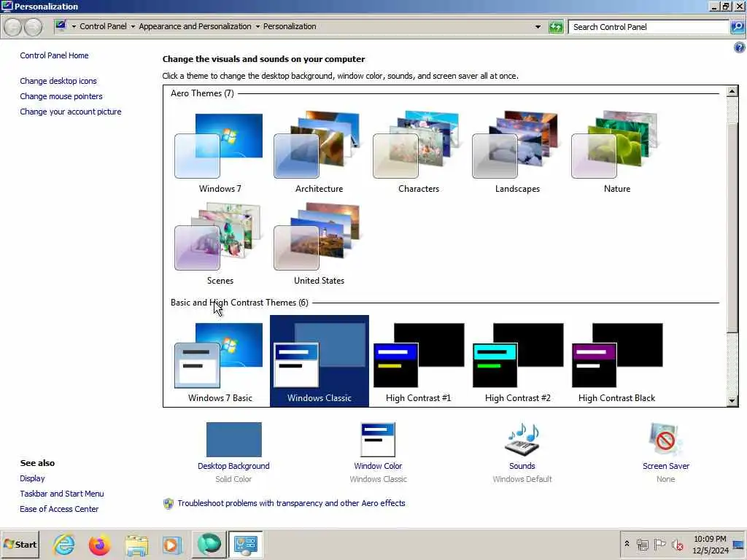Viewport: 747px width, 560px height.
Task: Click Appearance and Personalization breadcrumb
Action: coord(195,26)
